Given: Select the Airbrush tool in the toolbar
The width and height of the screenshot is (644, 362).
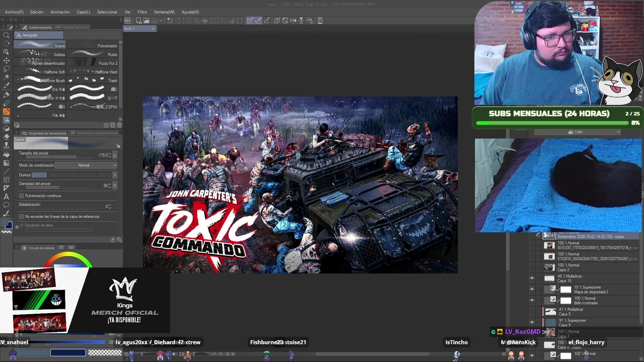Looking at the screenshot, I should tap(7, 120).
